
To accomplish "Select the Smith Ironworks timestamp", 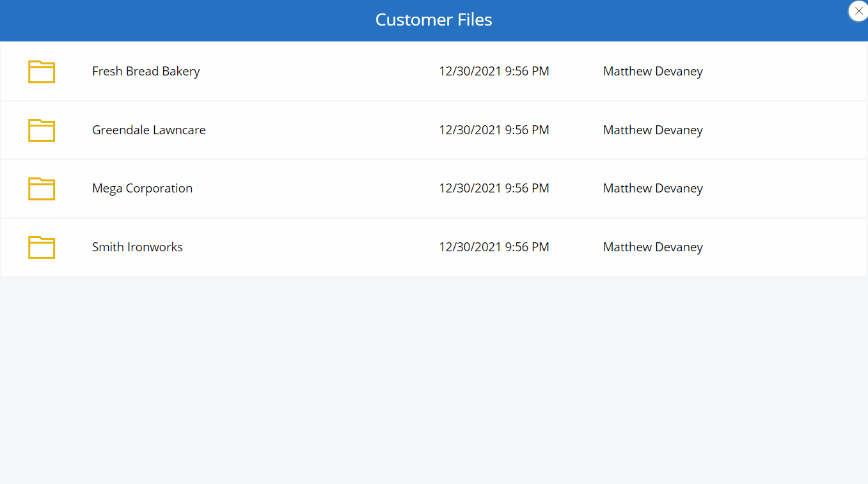I will [493, 247].
